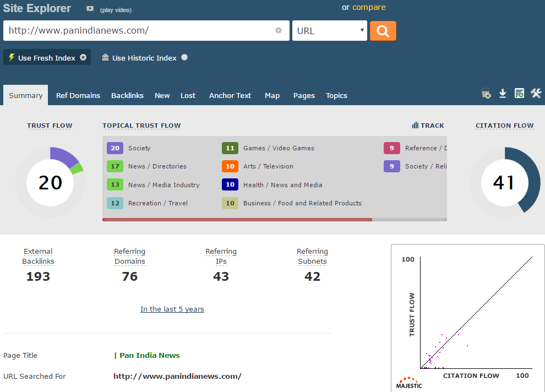Add site to bucket icon
This screenshot has height=392, width=545.
click(x=486, y=94)
